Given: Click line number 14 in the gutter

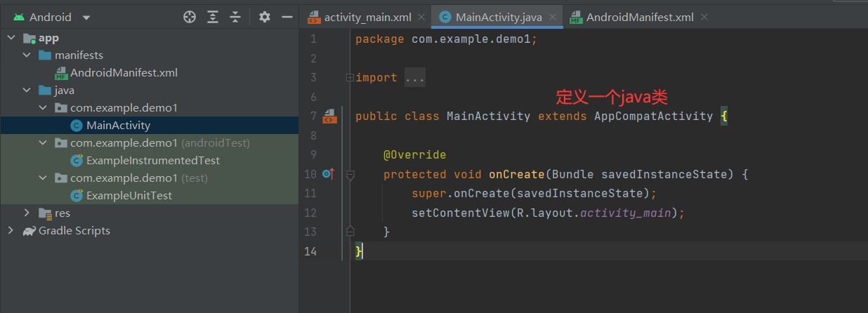Looking at the screenshot, I should pyautogui.click(x=310, y=251).
